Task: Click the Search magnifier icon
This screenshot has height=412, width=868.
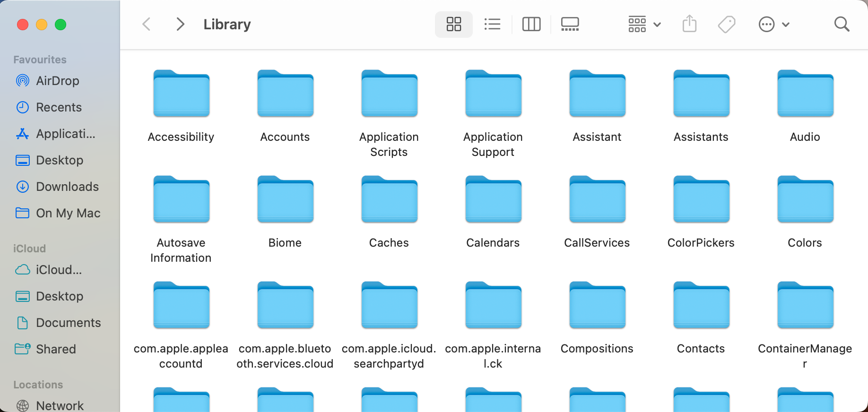Action: [842, 24]
